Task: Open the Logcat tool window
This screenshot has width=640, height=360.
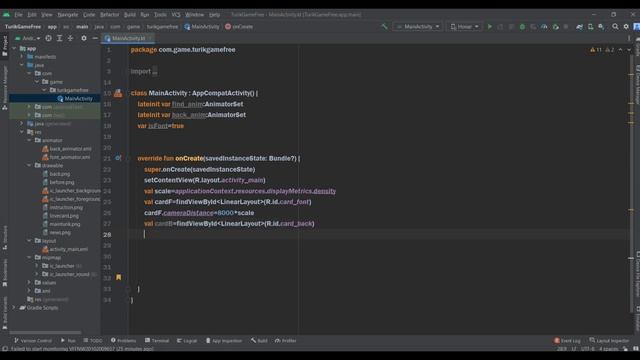Action: pyautogui.click(x=187, y=340)
